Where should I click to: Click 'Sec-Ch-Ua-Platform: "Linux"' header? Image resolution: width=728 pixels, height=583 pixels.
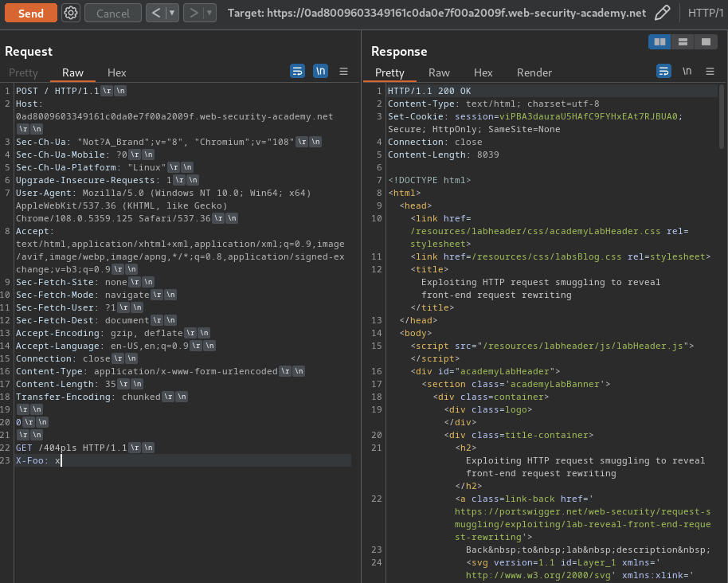(91, 167)
